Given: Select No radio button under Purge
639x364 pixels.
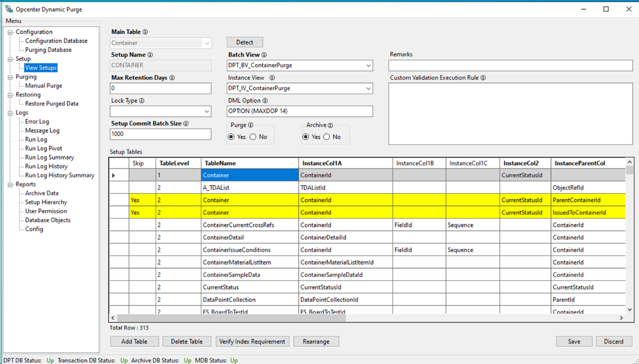Looking at the screenshot, I should click(x=253, y=137).
